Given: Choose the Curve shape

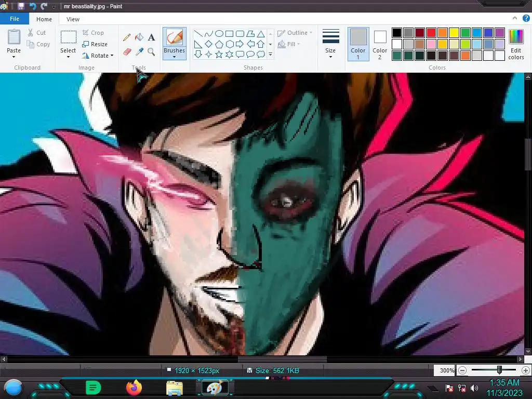Looking at the screenshot, I should point(209,34).
